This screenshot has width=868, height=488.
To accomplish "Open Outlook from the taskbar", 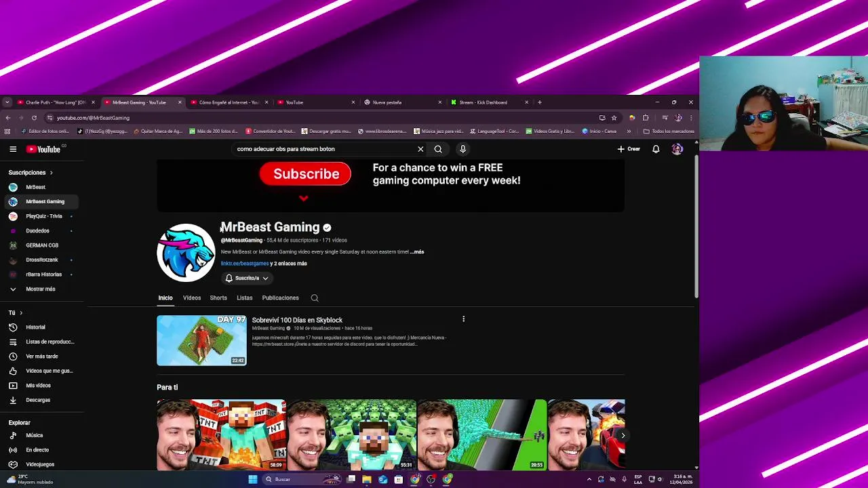I will [382, 479].
